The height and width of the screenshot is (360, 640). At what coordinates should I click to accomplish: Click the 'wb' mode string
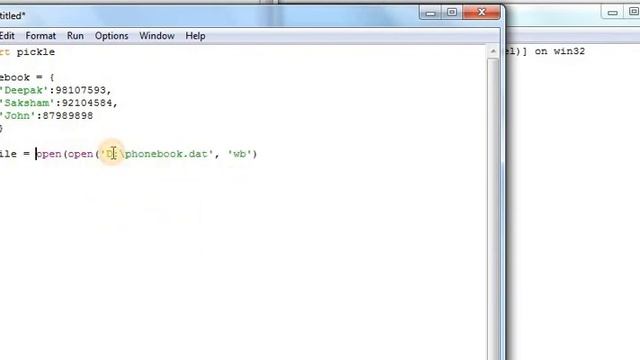pos(240,154)
